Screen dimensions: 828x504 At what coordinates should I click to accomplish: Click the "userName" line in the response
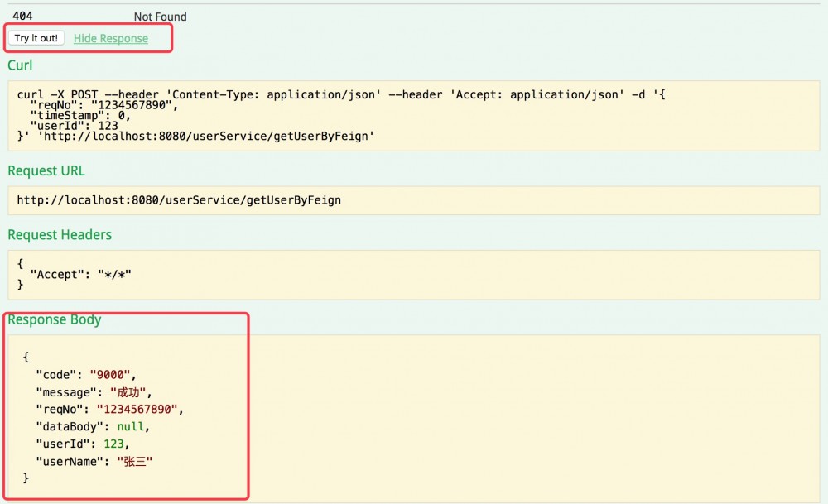[94, 461]
